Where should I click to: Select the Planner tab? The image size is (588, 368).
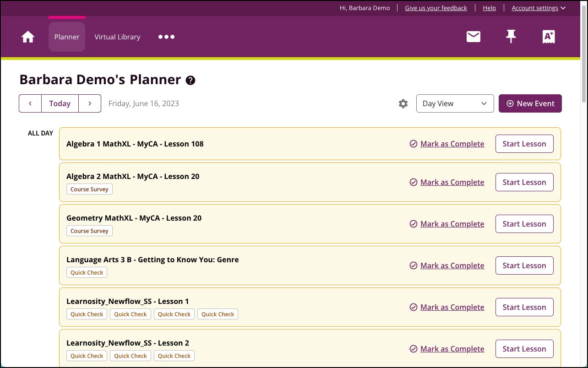click(x=66, y=37)
